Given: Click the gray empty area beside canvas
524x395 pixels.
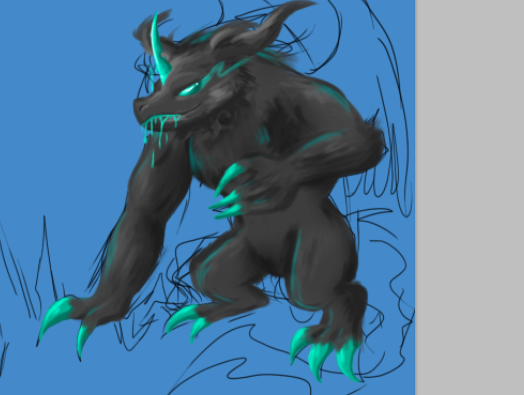Looking at the screenshot, I should point(470,197).
